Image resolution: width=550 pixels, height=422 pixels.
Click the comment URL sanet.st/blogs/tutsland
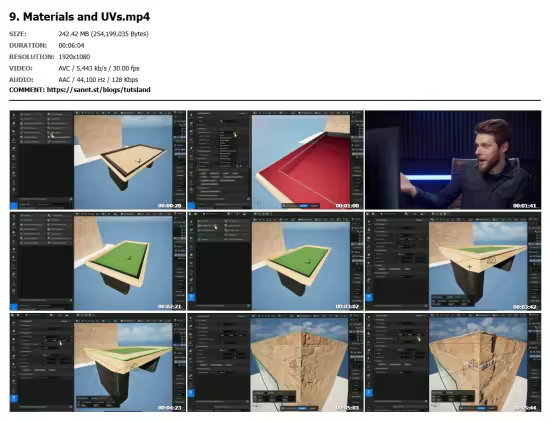(x=99, y=89)
